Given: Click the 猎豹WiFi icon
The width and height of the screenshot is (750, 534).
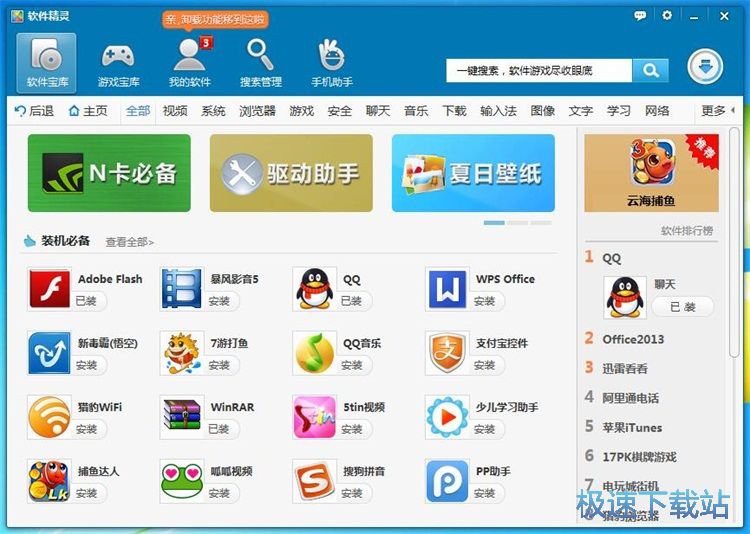Looking at the screenshot, I should (x=49, y=417).
